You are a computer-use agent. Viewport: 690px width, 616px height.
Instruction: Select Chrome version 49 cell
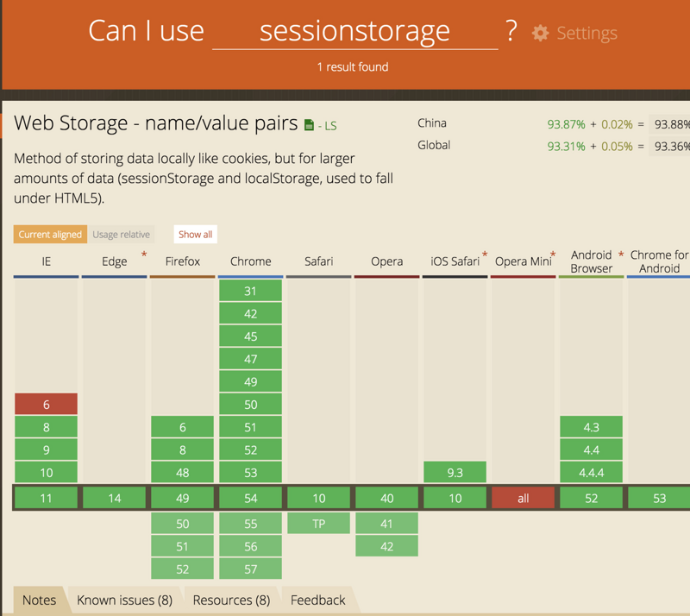[250, 381]
